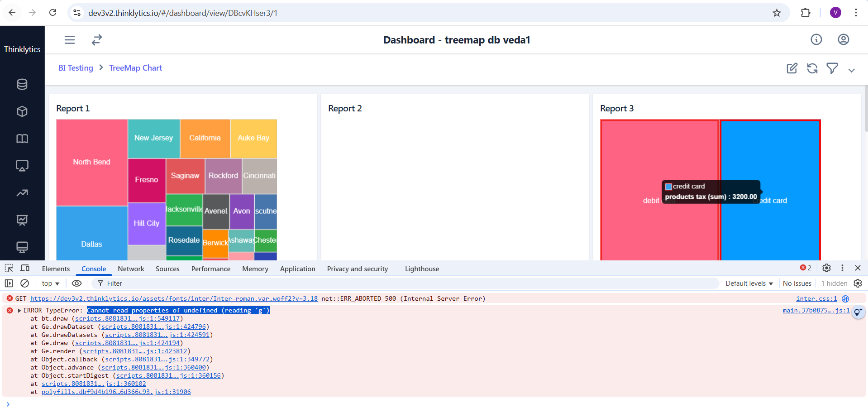The height and width of the screenshot is (413, 868).
Task: Toggle the inspect element picker in DevTools
Action: pyautogui.click(x=9, y=268)
